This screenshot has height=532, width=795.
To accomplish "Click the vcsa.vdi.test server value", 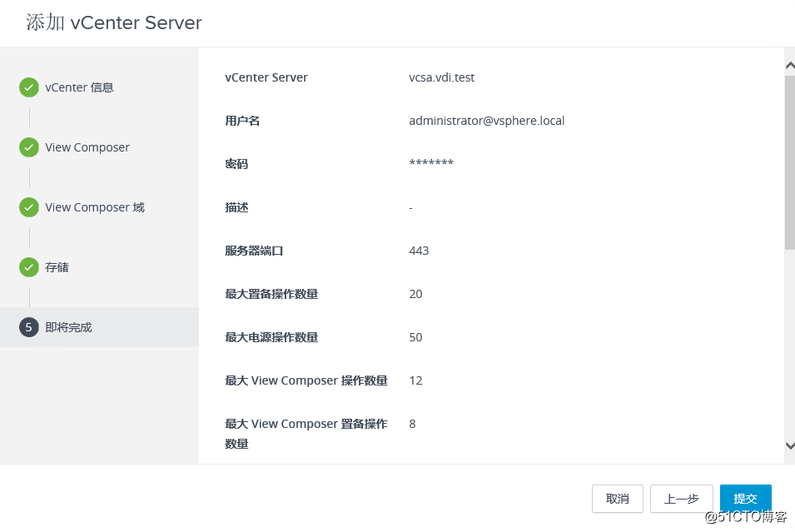I will click(441, 77).
